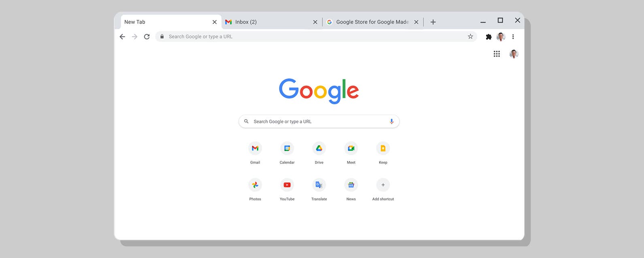Switch to the Google Store tab
644x258 pixels.
coord(373,22)
